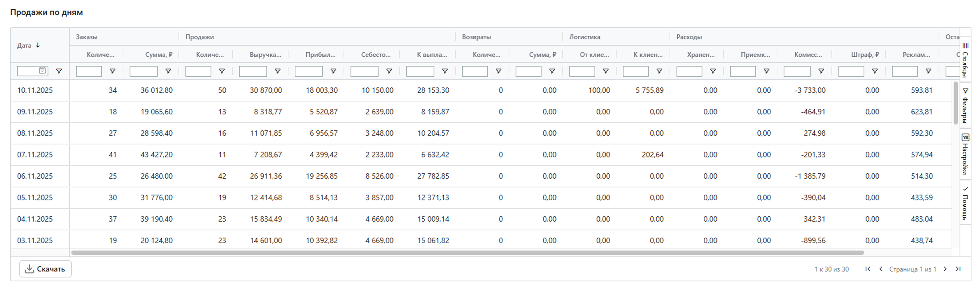Click the К выплате column header
Viewport: 980px width, 286px height.
click(432, 55)
